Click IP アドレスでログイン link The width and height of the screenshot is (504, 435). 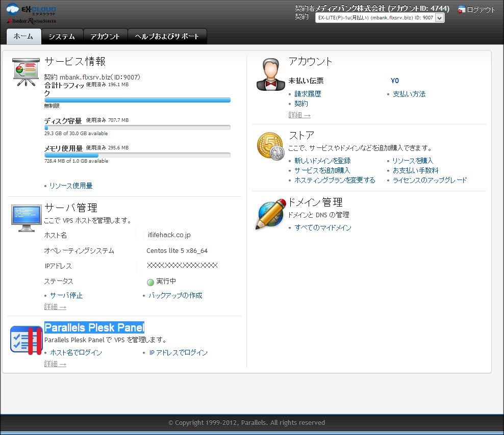178,352
